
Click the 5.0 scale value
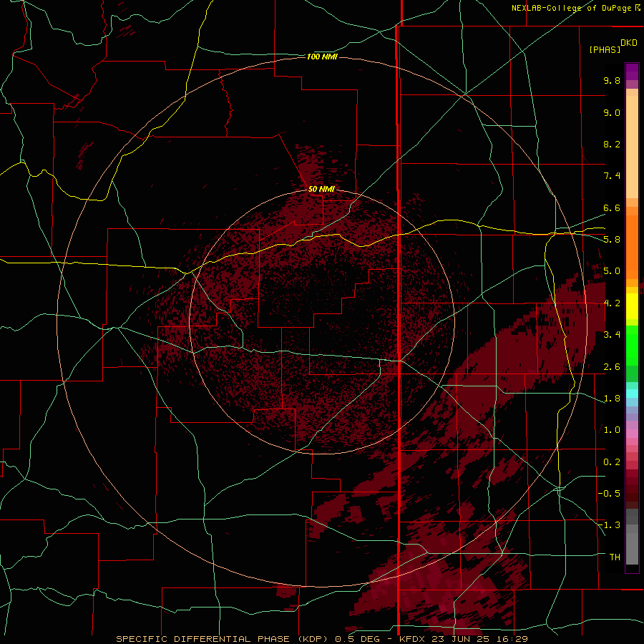(612, 271)
